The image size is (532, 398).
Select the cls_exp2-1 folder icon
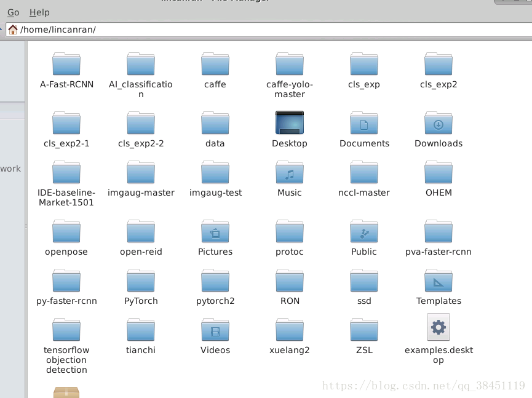(66, 123)
